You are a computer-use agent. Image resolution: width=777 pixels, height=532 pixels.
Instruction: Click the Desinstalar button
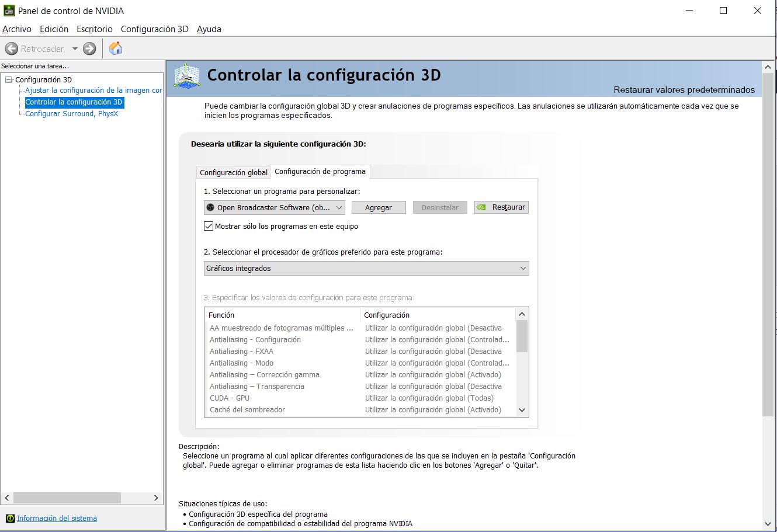click(440, 207)
